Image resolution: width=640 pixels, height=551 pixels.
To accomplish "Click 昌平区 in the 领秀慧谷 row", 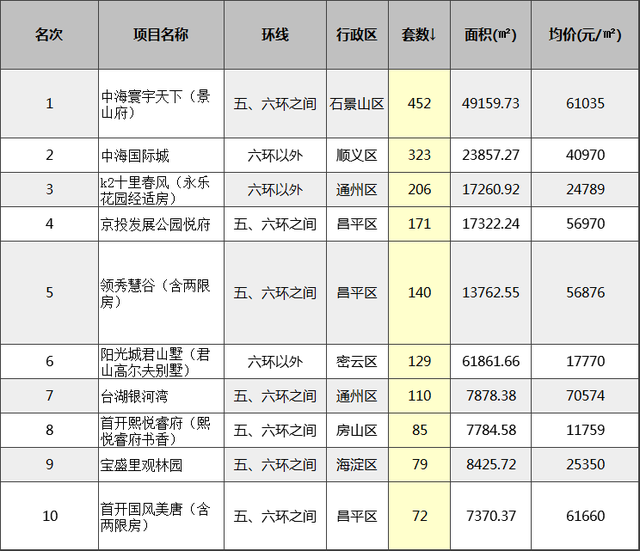I will click(357, 293).
